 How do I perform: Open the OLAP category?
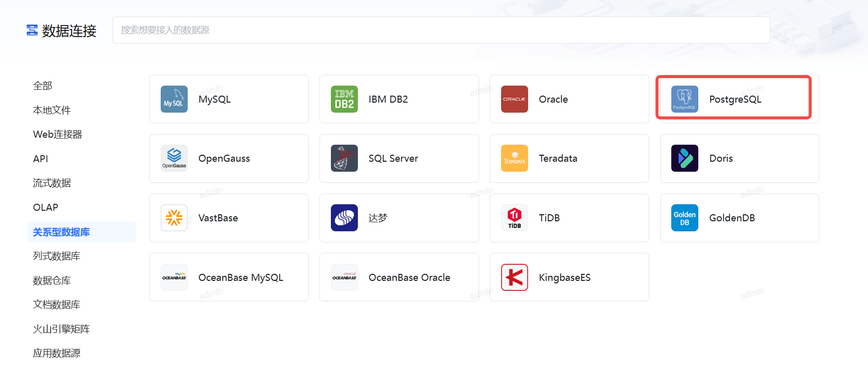[46, 207]
